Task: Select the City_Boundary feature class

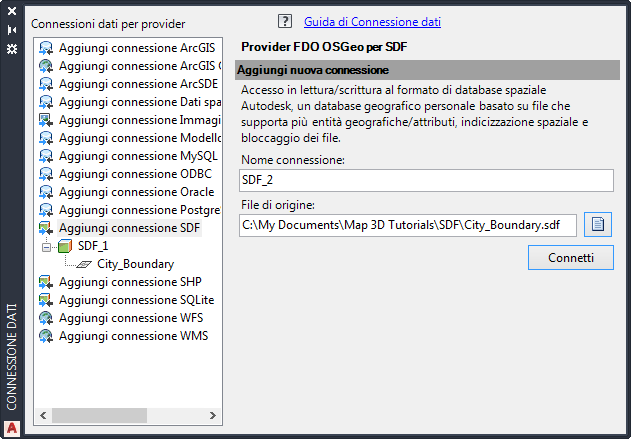Action: pyautogui.click(x=135, y=264)
